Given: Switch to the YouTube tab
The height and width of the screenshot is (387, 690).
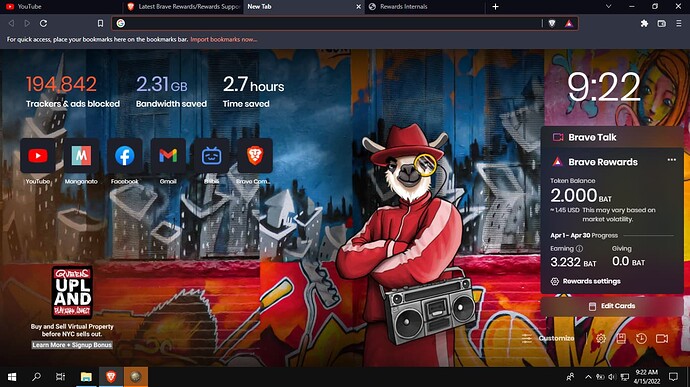Looking at the screenshot, I should 62,7.
